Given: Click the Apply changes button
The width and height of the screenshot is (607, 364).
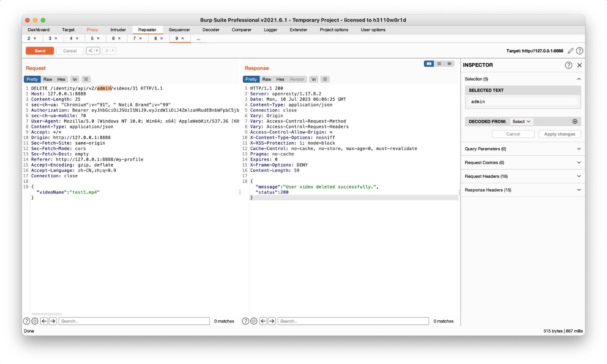Looking at the screenshot, I should tap(559, 134).
